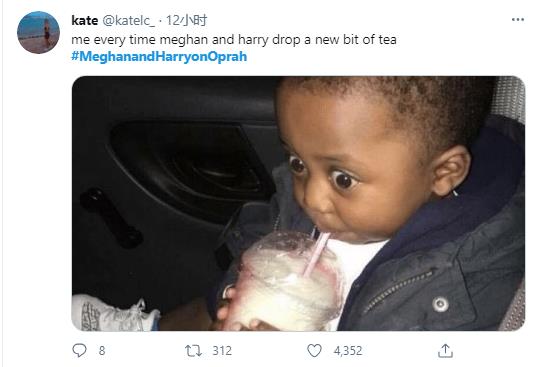
Task: Like the tweet with the heart icon
Action: pyautogui.click(x=314, y=351)
